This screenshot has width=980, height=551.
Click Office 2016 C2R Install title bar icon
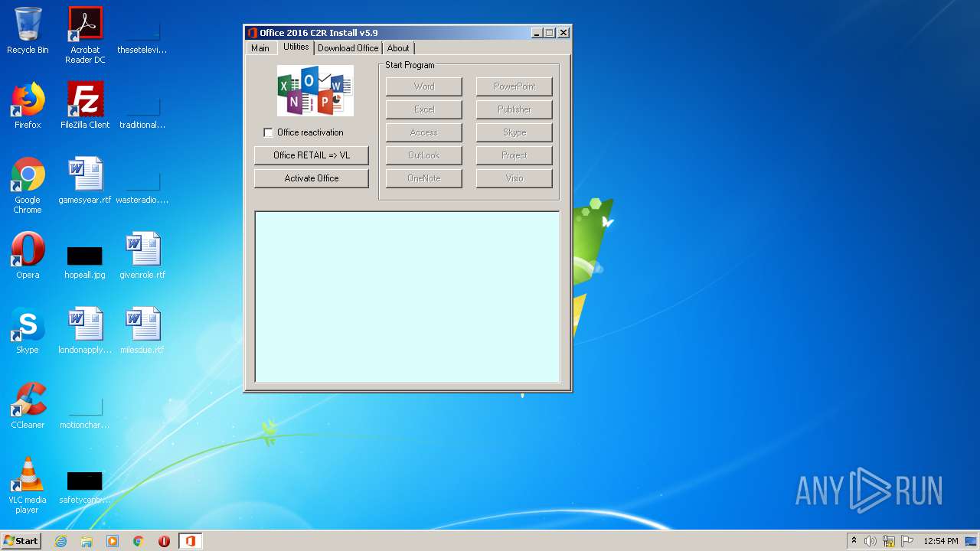pyautogui.click(x=253, y=33)
